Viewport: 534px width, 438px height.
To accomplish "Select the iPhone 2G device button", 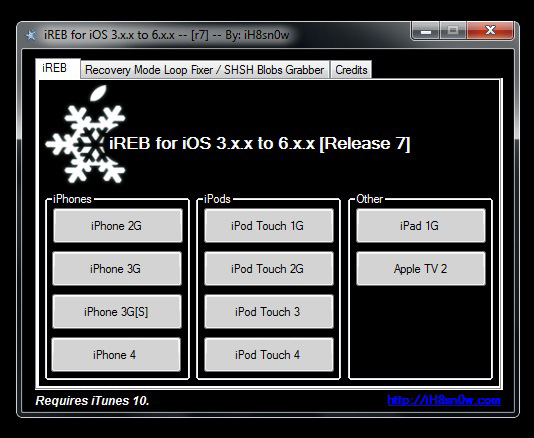I will [117, 225].
